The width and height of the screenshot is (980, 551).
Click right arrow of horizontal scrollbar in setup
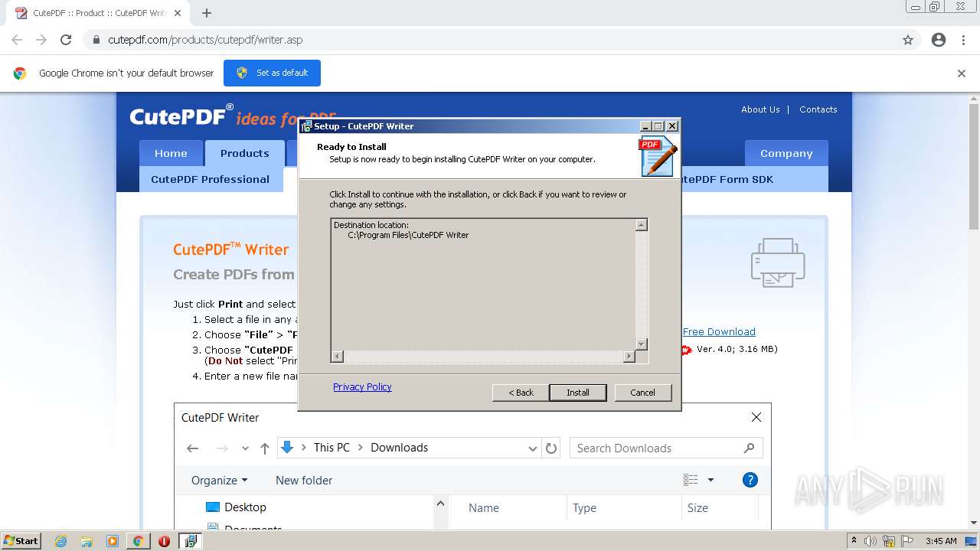pyautogui.click(x=629, y=357)
